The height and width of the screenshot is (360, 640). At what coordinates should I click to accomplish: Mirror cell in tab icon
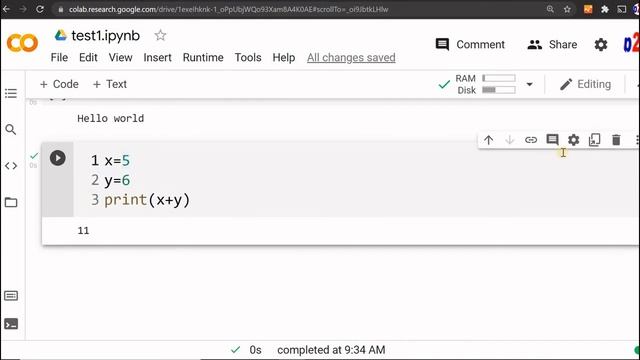(x=595, y=140)
